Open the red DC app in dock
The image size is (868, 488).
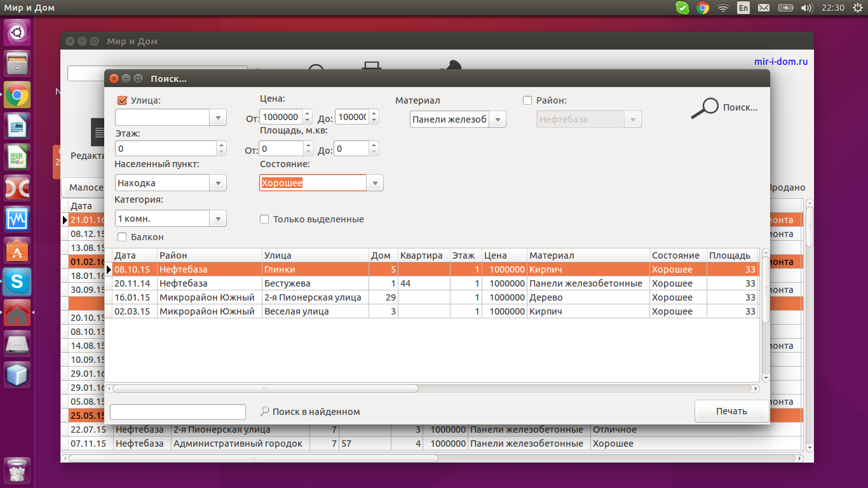pyautogui.click(x=17, y=188)
